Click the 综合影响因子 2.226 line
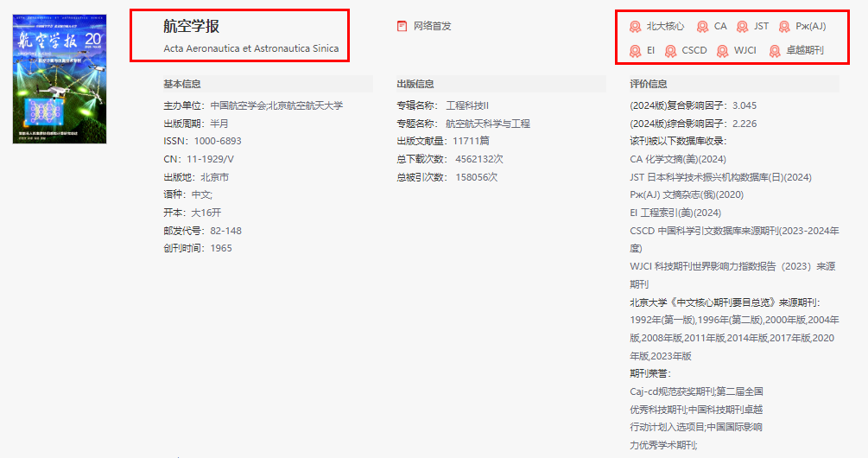 (x=693, y=124)
